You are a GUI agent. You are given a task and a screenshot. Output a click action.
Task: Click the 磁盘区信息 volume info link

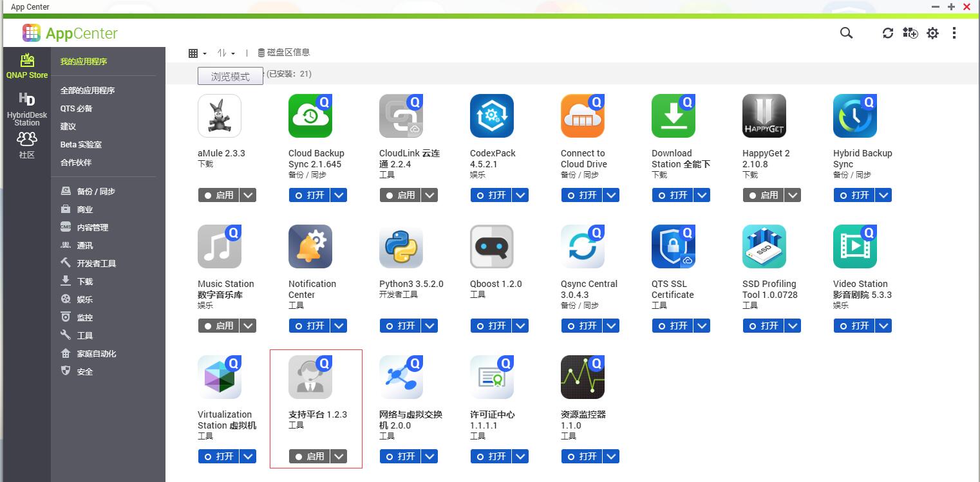(x=283, y=53)
